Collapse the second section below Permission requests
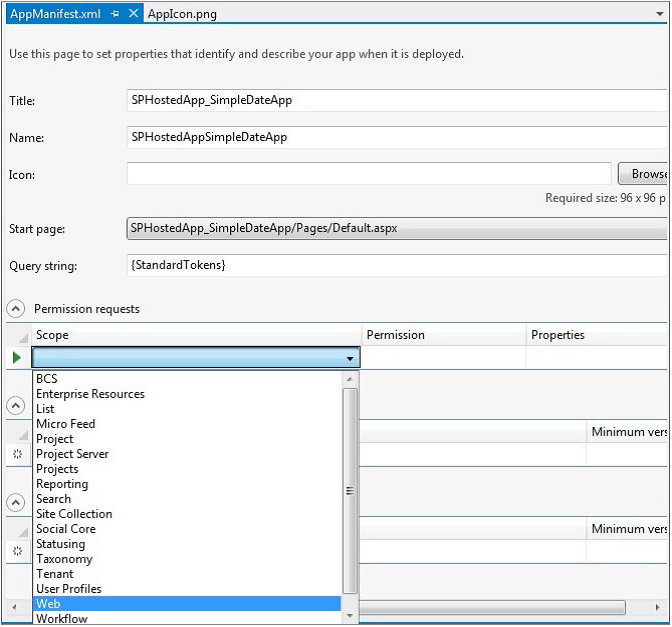 15,405
